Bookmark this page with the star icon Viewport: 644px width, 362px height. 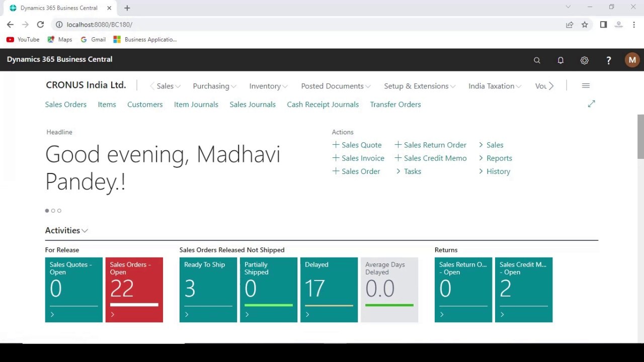(585, 25)
